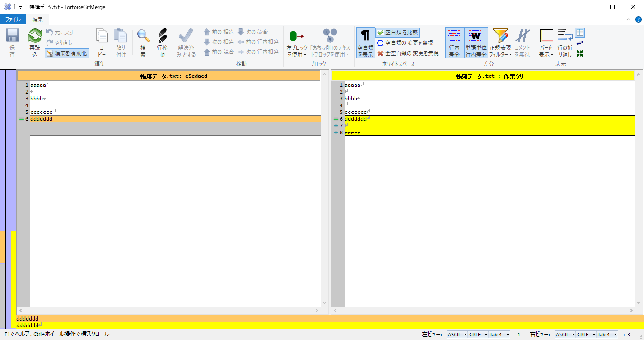
Task: Enable 空白類を比較 comparison option
Action: point(397,32)
